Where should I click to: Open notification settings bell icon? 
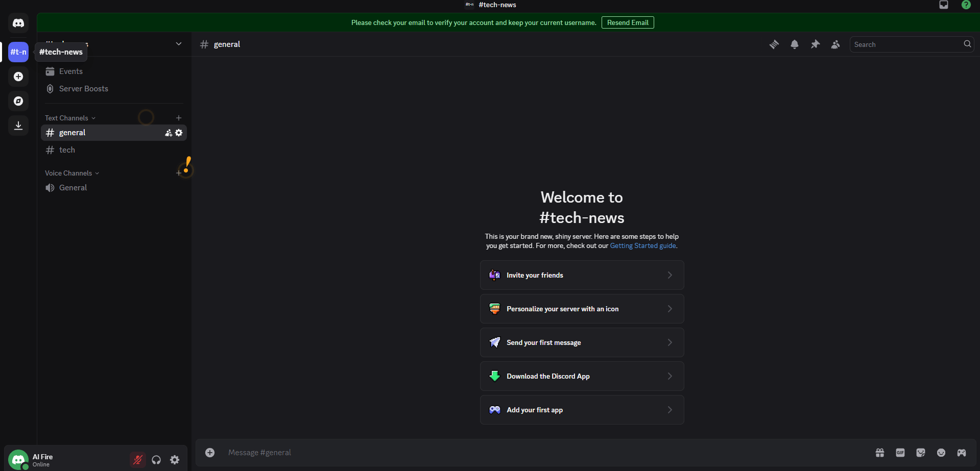pos(795,44)
